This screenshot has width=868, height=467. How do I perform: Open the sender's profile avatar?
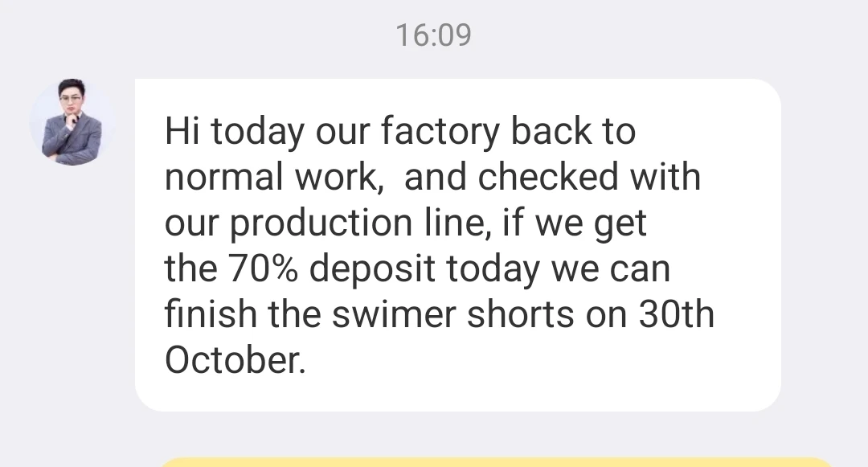pyautogui.click(x=72, y=123)
